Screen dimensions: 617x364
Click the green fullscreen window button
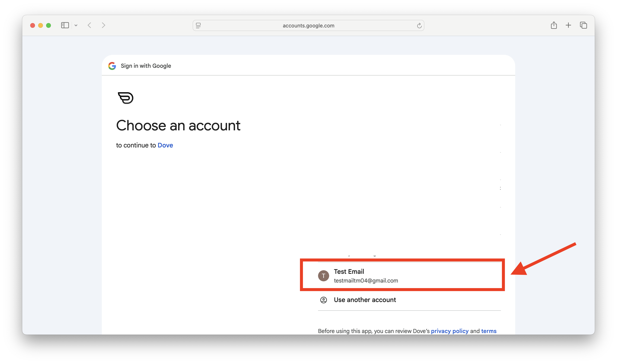coord(49,25)
